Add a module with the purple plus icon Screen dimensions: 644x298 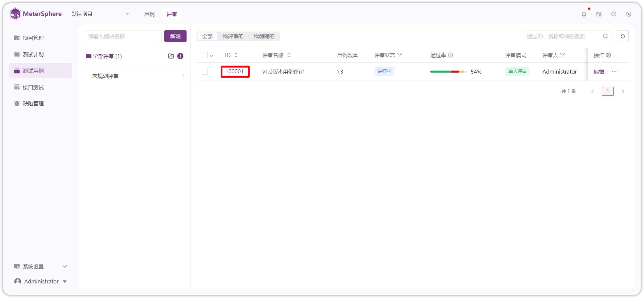pos(180,56)
